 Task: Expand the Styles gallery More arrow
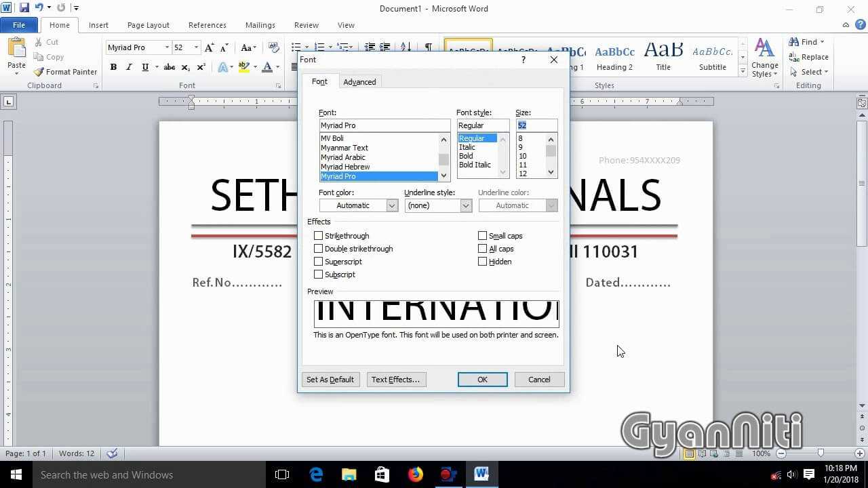click(x=743, y=72)
